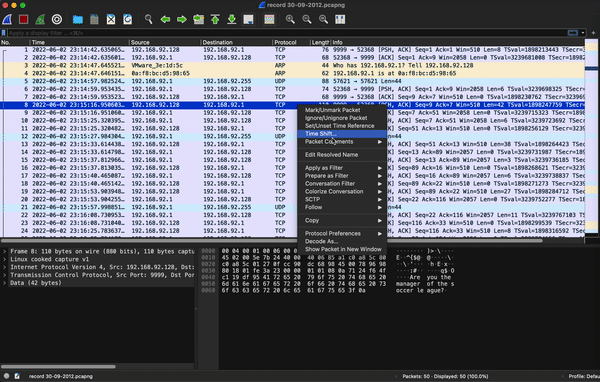
Task: Toggle auto-scroll during live capture
Action: 248,19
